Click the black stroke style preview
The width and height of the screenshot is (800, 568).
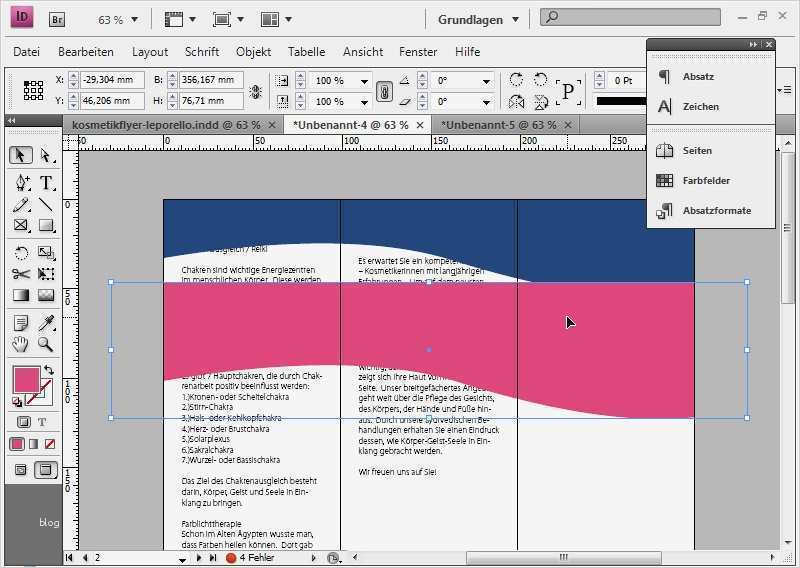pyautogui.click(x=621, y=101)
